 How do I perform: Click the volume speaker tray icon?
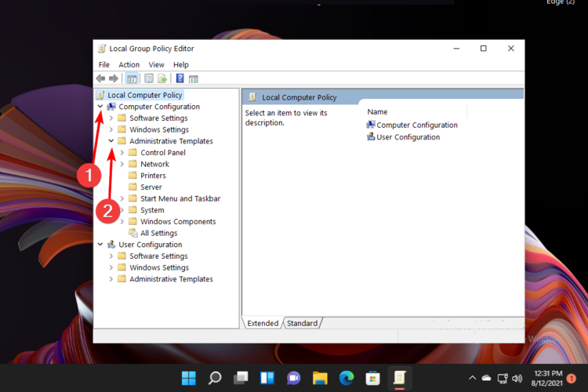[517, 378]
